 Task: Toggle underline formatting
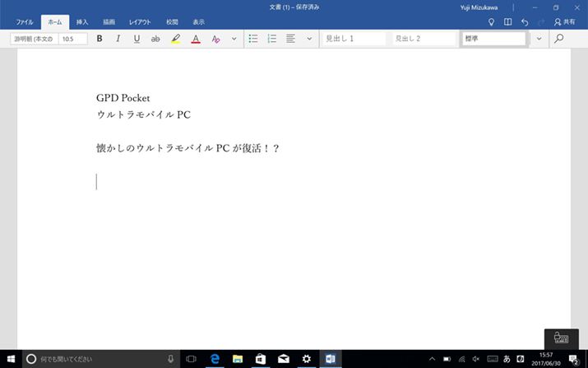tap(137, 39)
